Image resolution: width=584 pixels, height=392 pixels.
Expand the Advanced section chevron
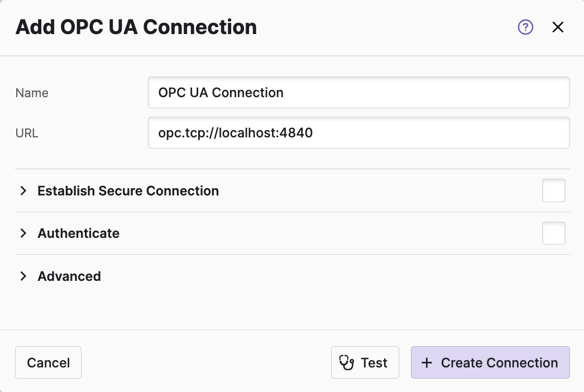pyautogui.click(x=23, y=276)
